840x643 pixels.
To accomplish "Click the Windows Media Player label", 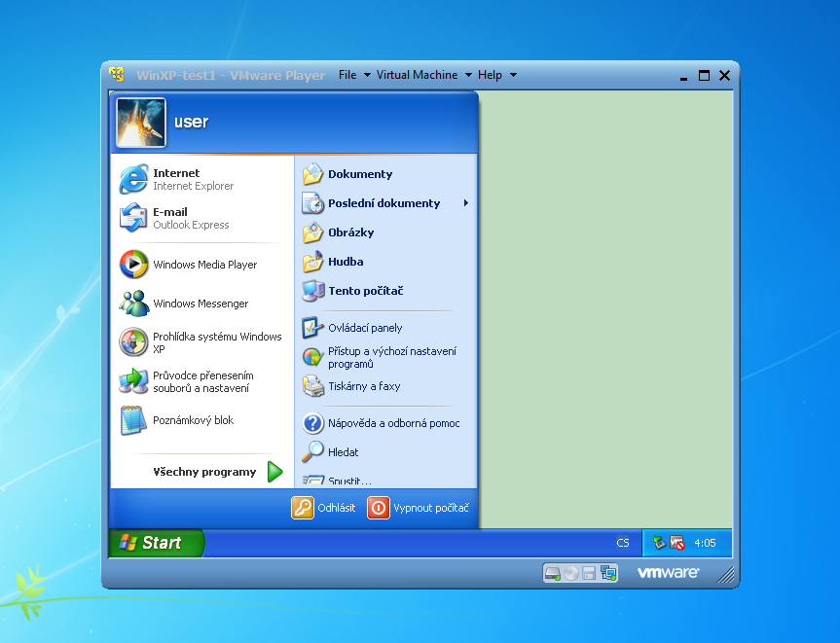I will 205,265.
